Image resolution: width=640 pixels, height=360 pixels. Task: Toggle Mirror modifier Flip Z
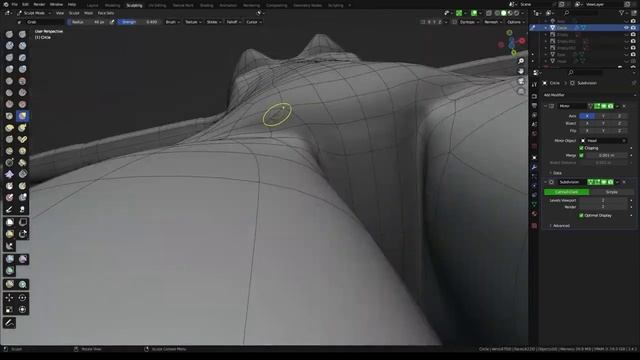[619, 131]
